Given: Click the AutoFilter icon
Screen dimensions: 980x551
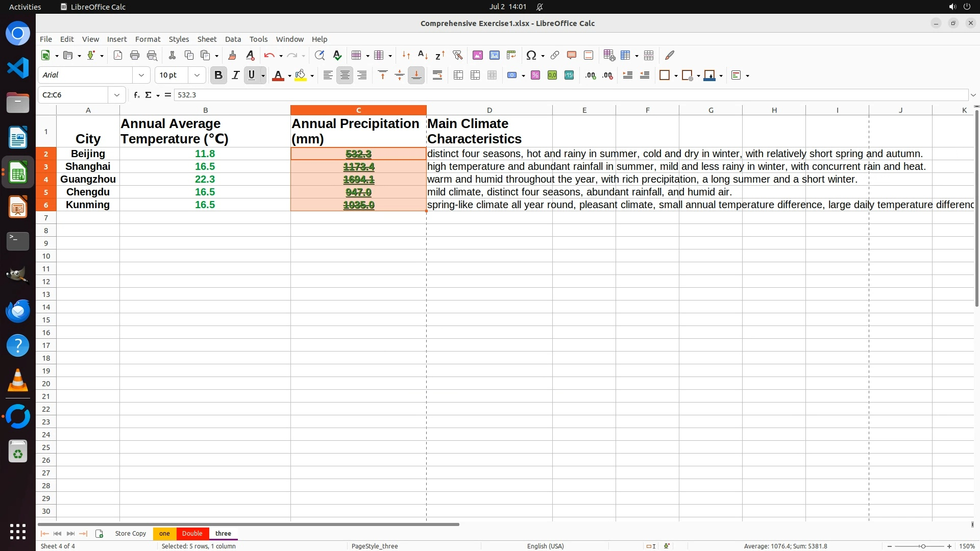Looking at the screenshot, I should tap(457, 55).
